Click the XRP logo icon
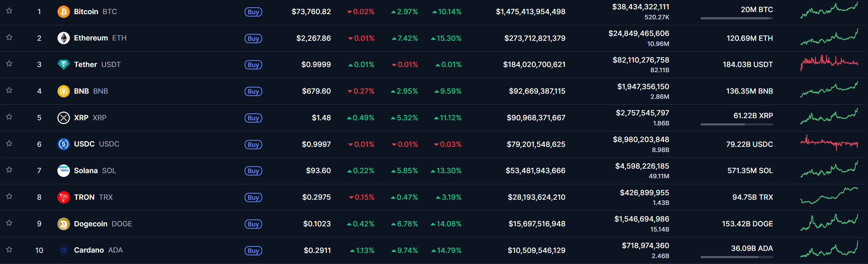Viewport: 868px width, 264px height. pyautogui.click(x=63, y=118)
